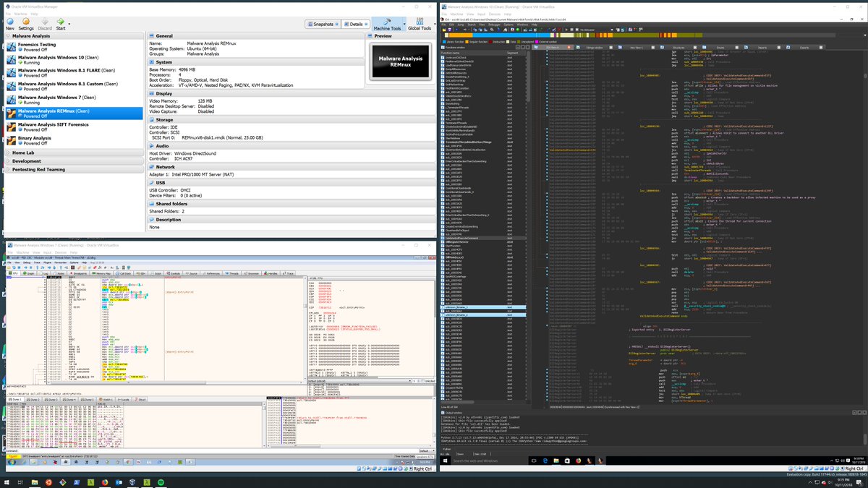This screenshot has height=488, width=868.
Task: Open host Windows Start button
Action: pyautogui.click(x=7, y=482)
